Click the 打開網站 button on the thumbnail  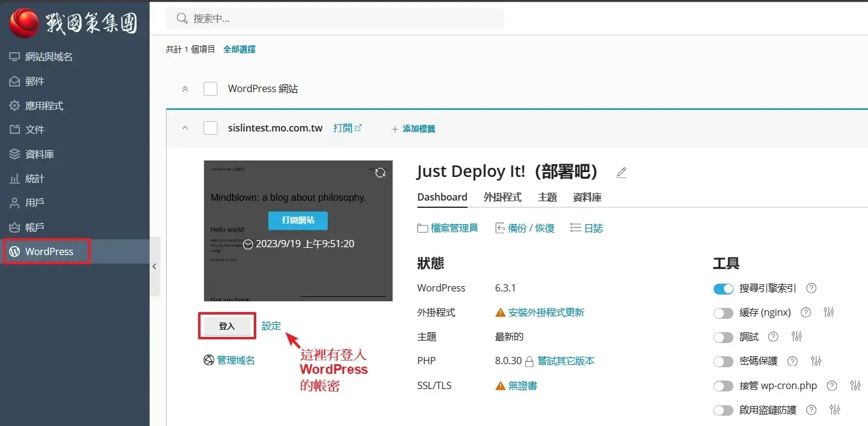[297, 221]
